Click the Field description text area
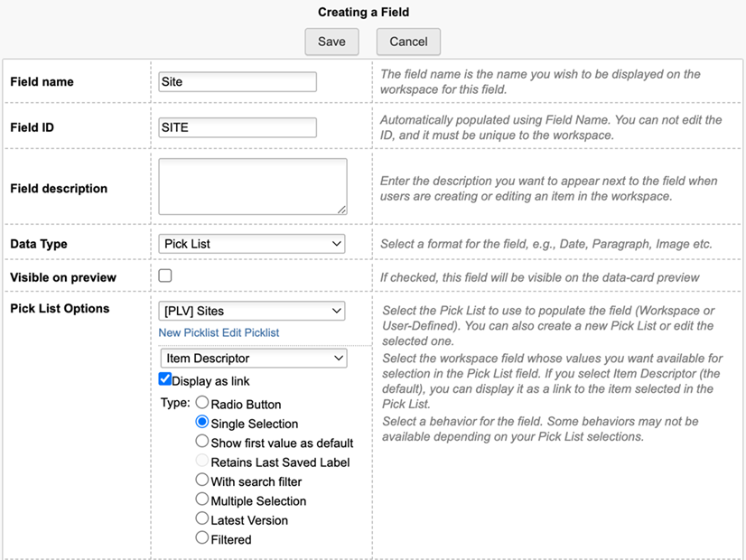 [253, 187]
